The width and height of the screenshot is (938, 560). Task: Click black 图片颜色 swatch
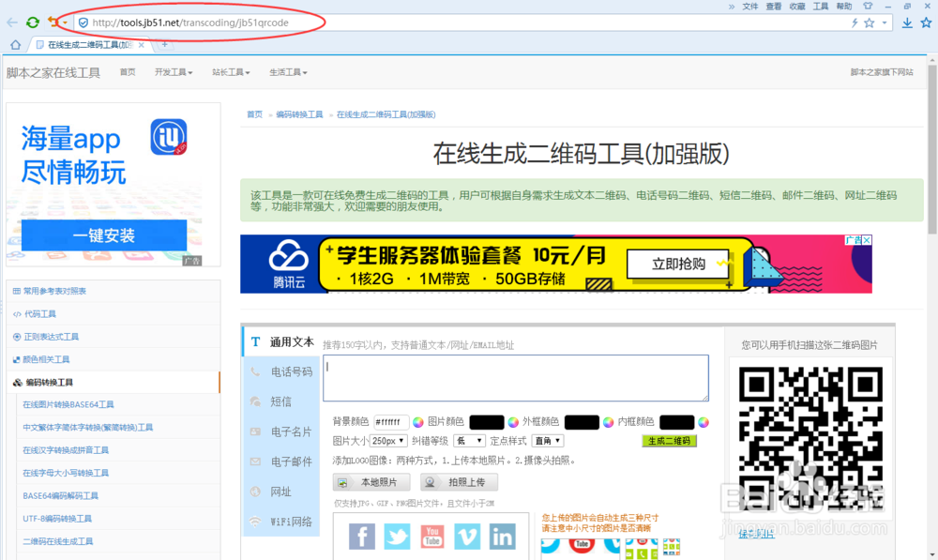(x=487, y=422)
